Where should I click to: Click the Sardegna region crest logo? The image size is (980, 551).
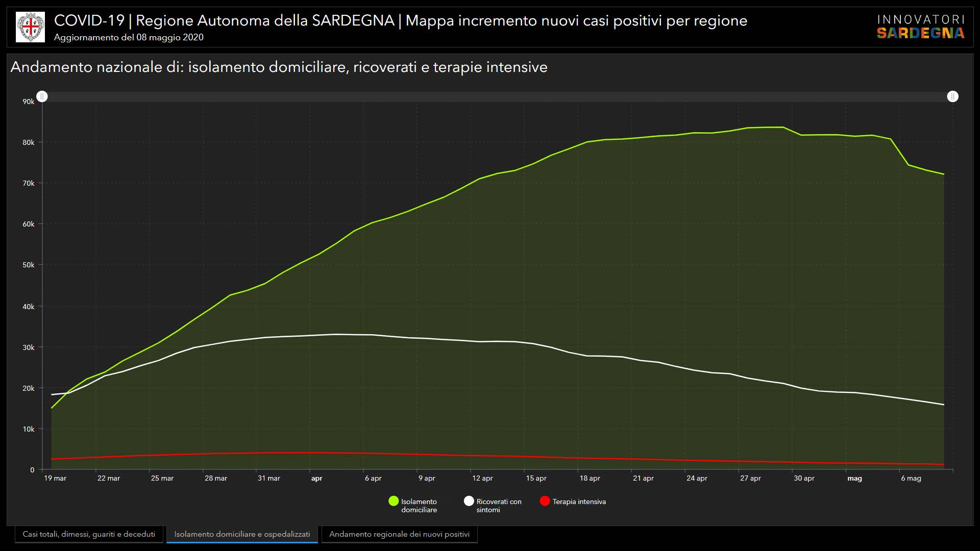pyautogui.click(x=30, y=27)
